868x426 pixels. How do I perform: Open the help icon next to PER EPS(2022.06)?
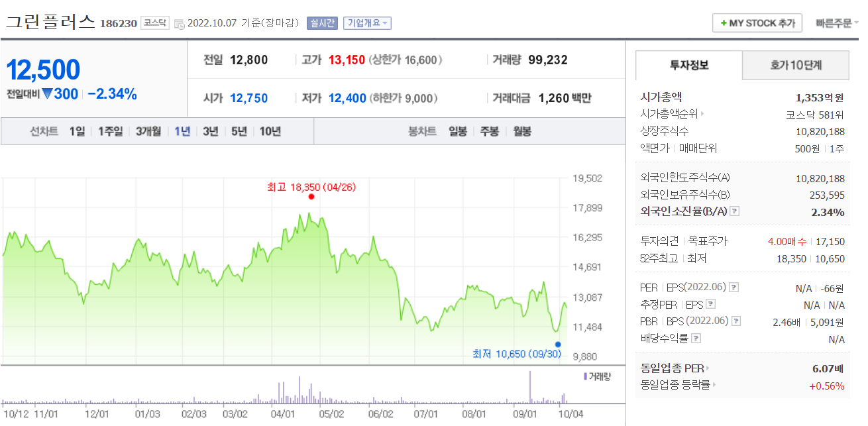734,288
